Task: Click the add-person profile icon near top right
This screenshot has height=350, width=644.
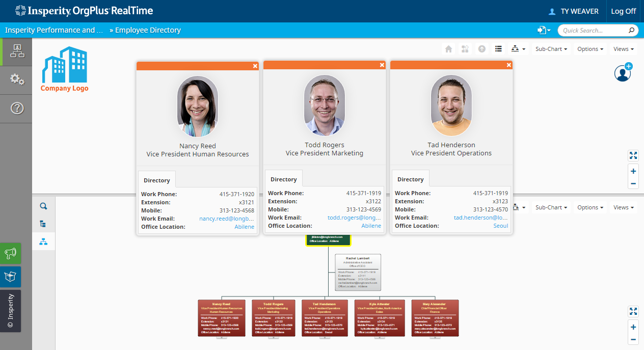Action: [x=623, y=73]
